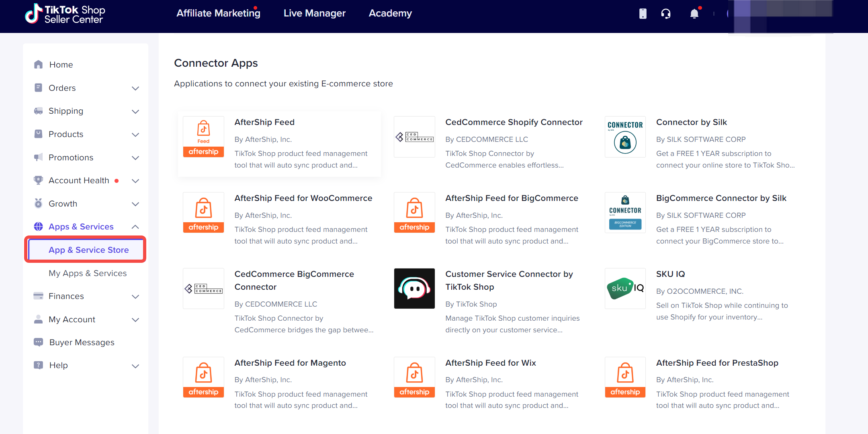
Task: Click the AfterShip Feed for BigCommerce logo
Action: tap(414, 213)
